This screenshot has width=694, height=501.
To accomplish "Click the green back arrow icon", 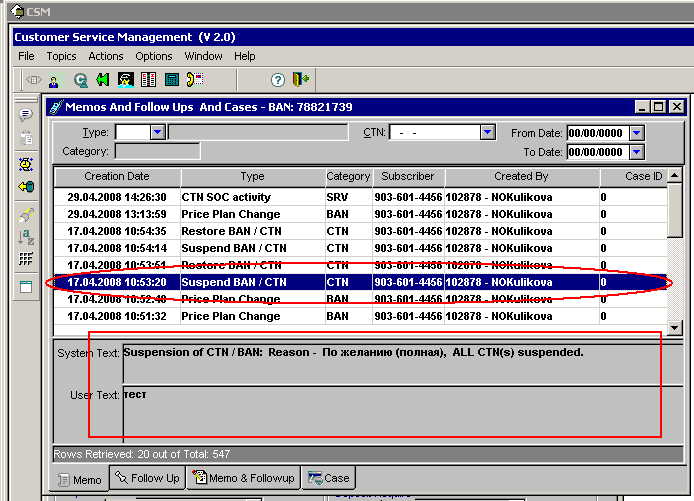I will [x=103, y=80].
